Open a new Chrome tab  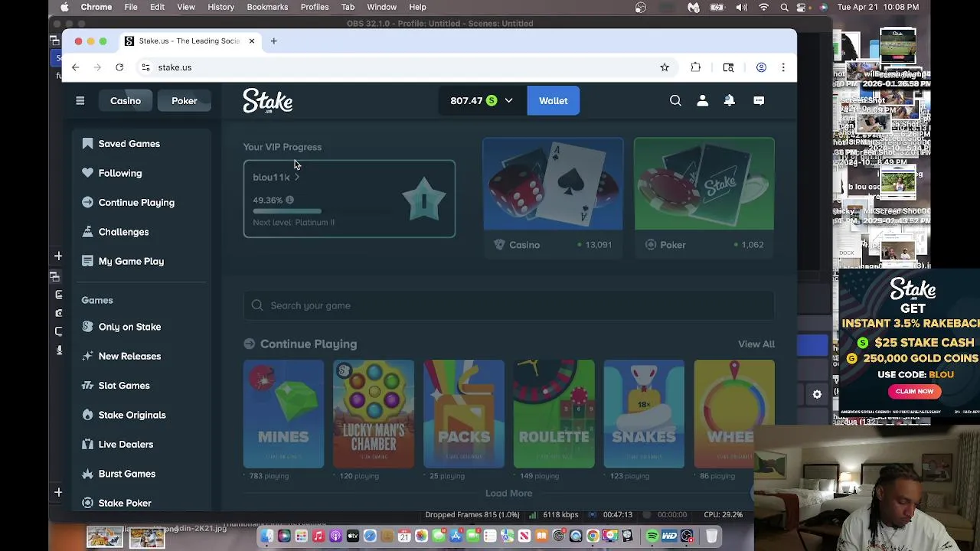point(273,41)
